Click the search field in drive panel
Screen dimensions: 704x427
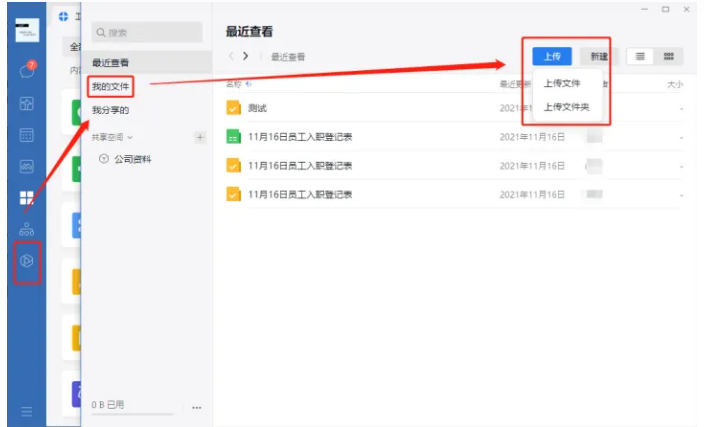click(147, 32)
